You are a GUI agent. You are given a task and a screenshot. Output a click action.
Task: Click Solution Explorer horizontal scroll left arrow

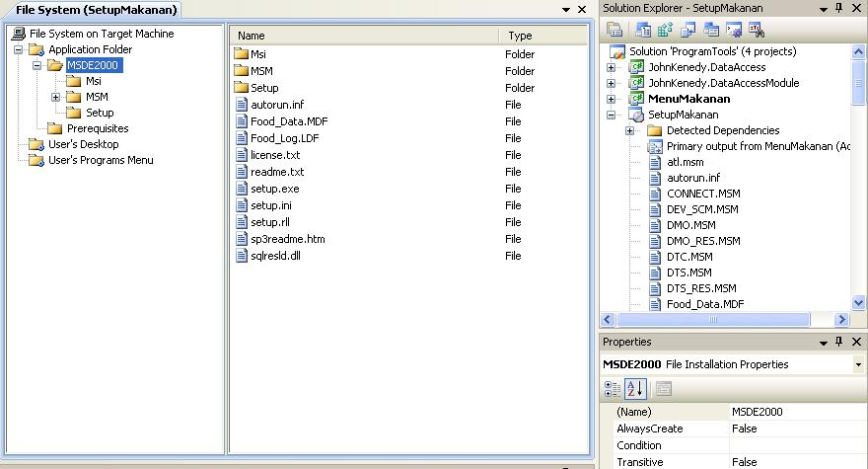click(608, 319)
